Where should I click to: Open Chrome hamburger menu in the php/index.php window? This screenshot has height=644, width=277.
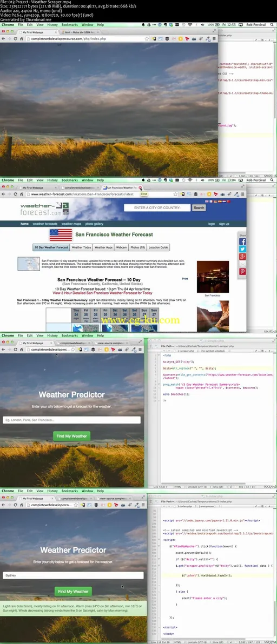[x=214, y=38]
